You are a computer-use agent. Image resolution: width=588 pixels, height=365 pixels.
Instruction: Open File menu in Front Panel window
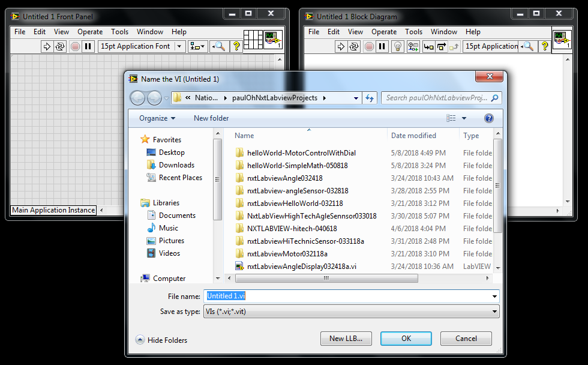click(20, 32)
